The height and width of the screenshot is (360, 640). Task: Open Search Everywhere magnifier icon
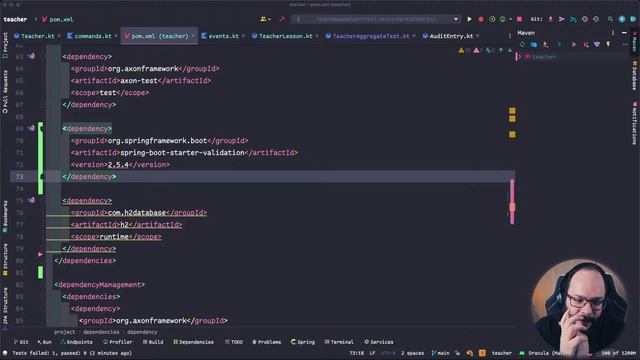pos(610,19)
